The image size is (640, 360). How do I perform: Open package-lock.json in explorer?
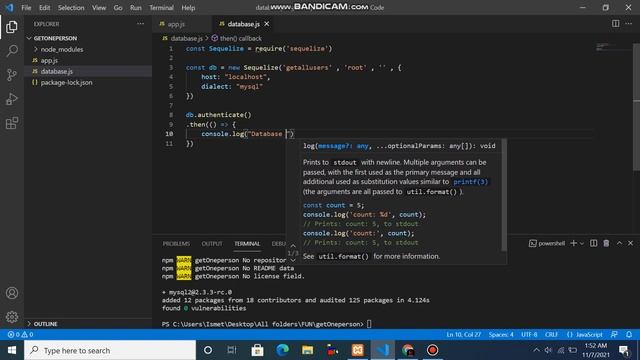(88, 82)
